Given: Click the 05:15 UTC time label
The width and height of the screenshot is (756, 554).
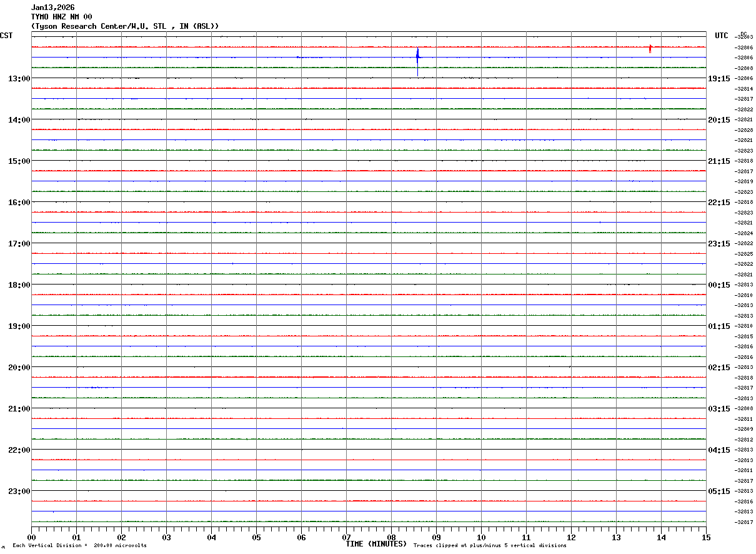Looking at the screenshot, I should coord(720,491).
